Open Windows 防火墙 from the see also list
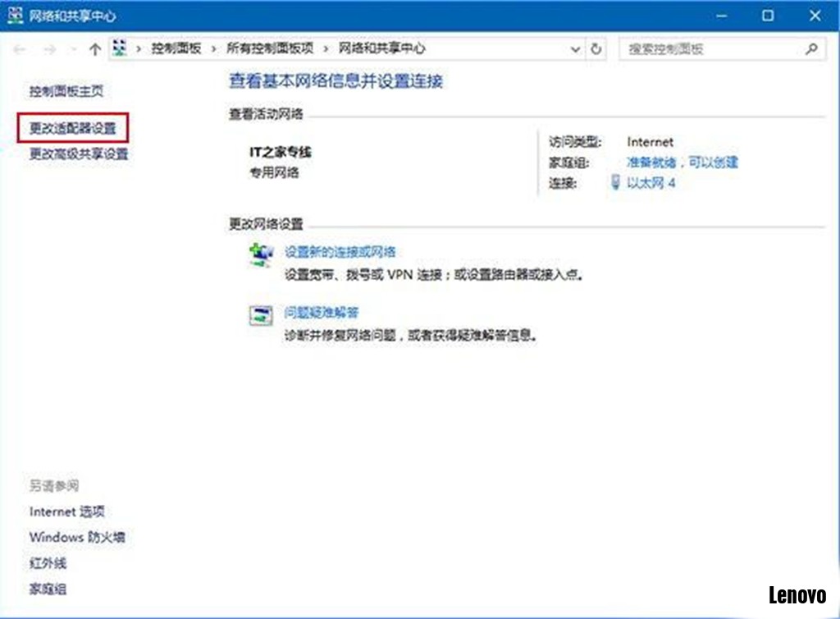 [x=77, y=538]
